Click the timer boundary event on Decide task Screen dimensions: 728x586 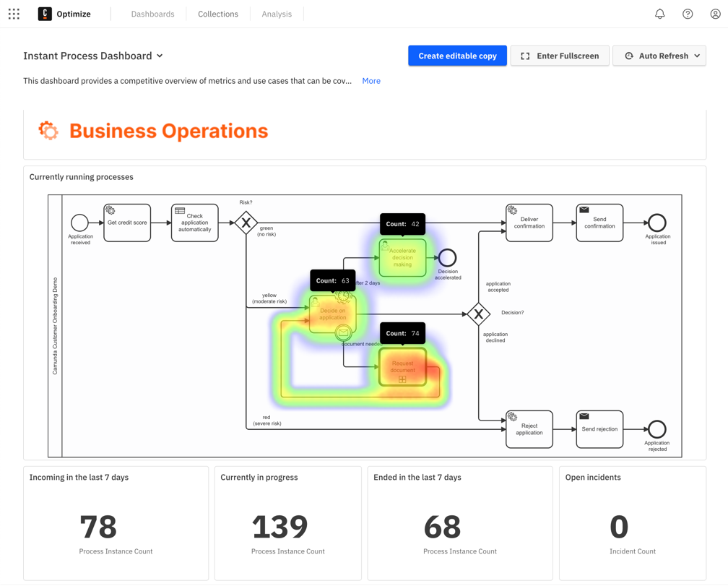(x=344, y=296)
